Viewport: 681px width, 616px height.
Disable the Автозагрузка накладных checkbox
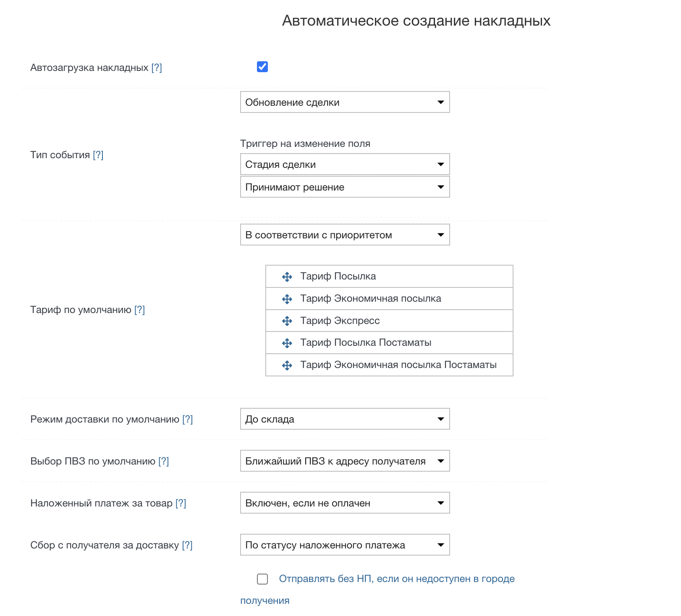(x=262, y=67)
